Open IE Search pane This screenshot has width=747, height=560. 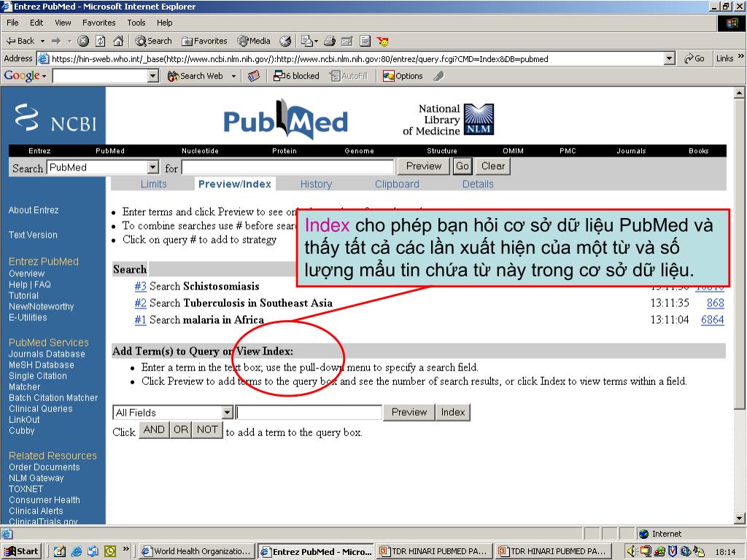(x=153, y=41)
